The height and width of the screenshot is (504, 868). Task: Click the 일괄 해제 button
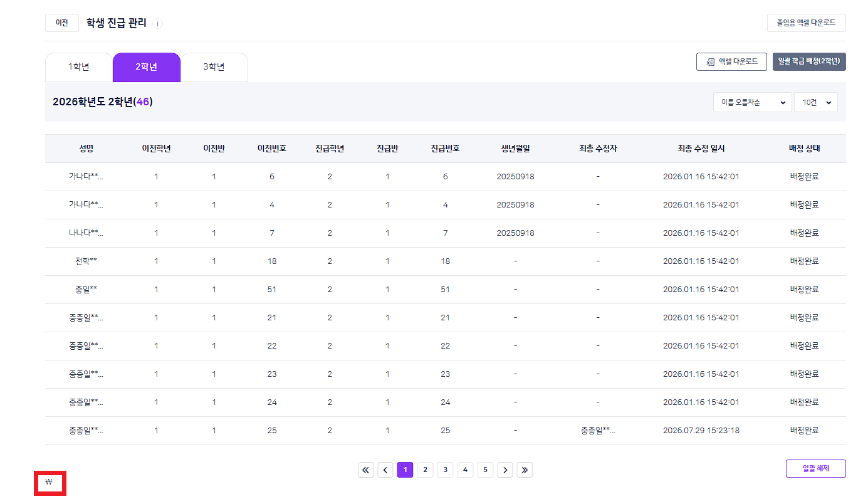coord(816,468)
